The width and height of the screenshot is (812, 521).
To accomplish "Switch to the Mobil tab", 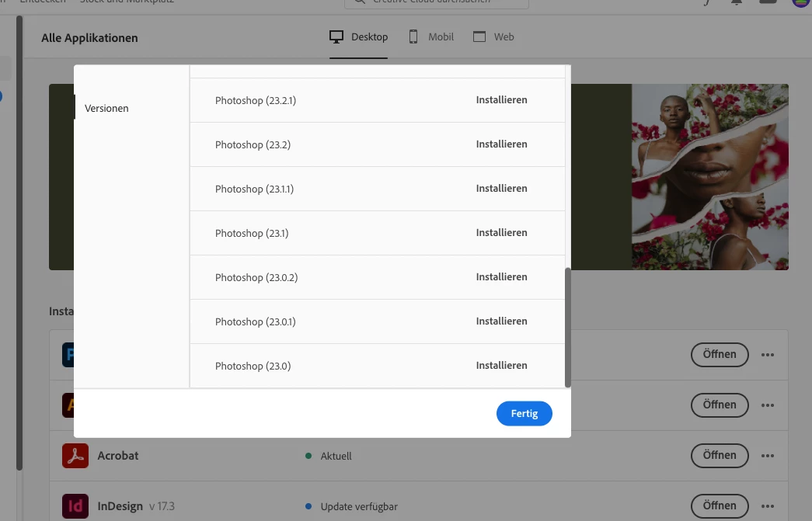I will point(431,37).
